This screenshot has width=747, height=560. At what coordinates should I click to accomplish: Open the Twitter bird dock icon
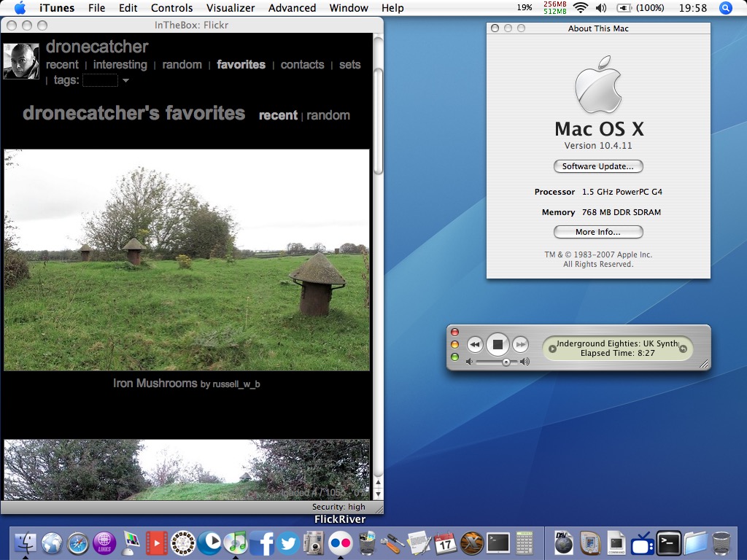click(287, 542)
